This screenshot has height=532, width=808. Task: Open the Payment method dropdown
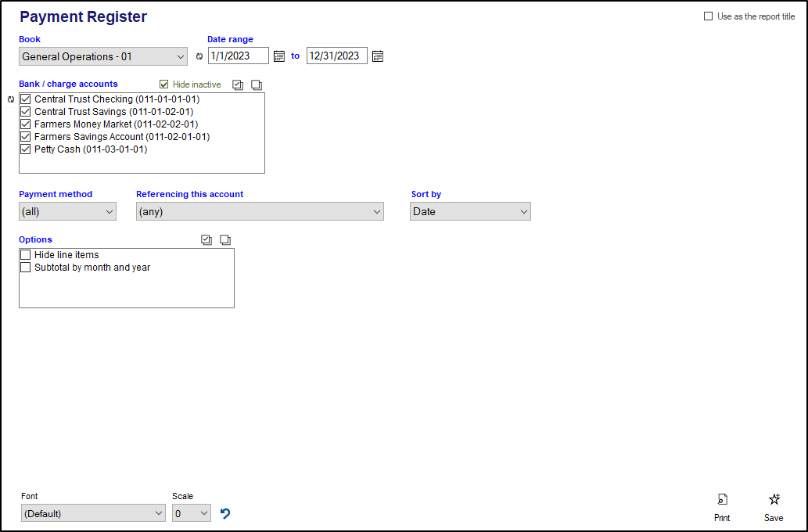pos(67,211)
